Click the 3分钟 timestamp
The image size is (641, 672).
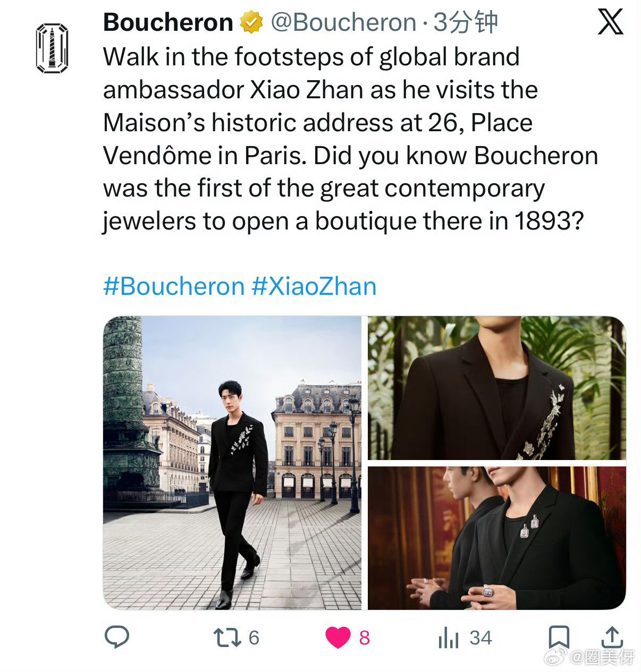466,23
